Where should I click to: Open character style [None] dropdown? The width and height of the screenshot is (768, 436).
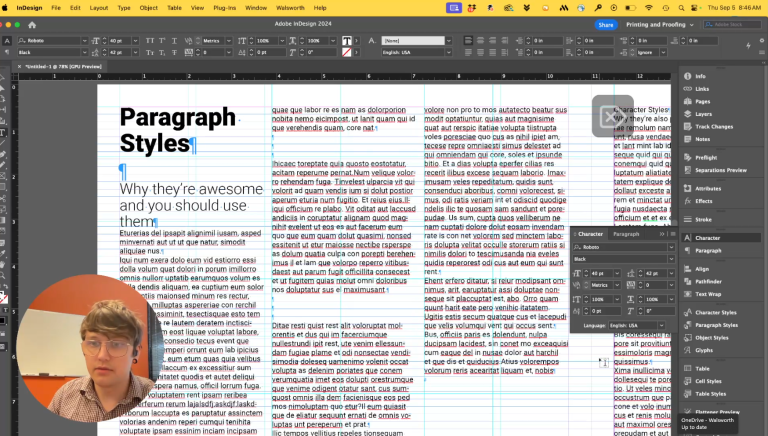tap(448, 41)
